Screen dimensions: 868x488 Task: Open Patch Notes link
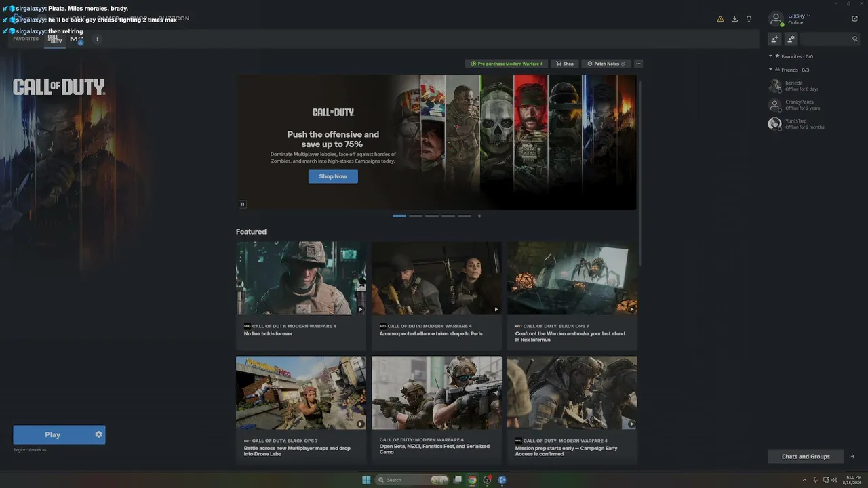[x=606, y=64]
